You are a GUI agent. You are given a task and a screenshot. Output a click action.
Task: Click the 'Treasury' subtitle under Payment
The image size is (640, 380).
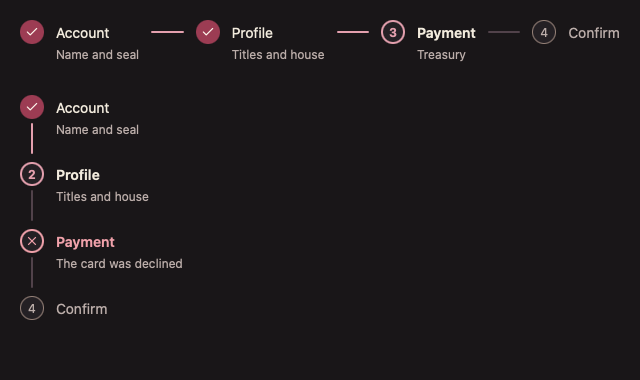click(441, 55)
